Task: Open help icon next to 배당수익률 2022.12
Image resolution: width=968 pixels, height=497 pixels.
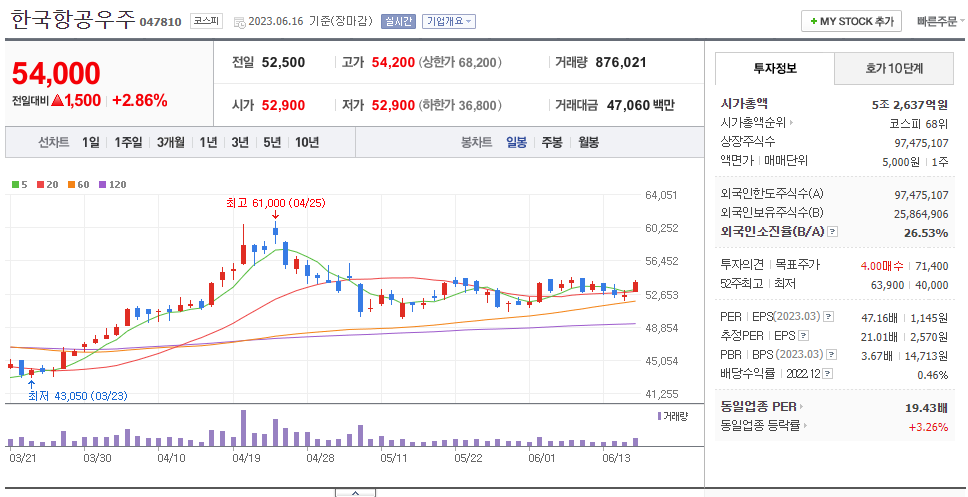Action: tap(827, 374)
